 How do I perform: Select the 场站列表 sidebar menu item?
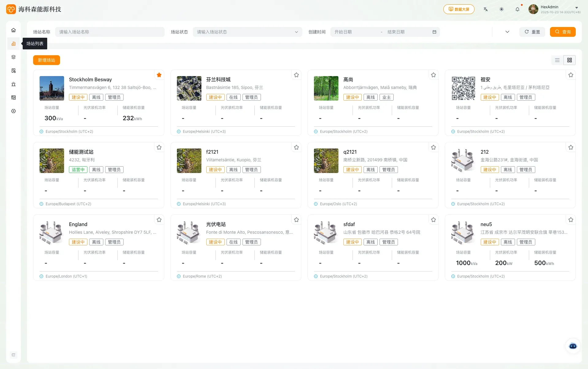pyautogui.click(x=13, y=44)
